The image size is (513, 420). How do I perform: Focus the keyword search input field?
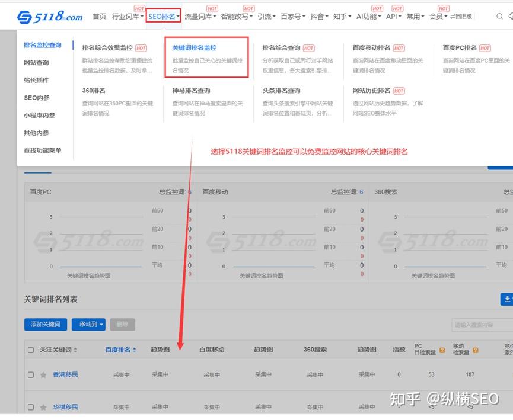pyautogui.click(x=482, y=325)
